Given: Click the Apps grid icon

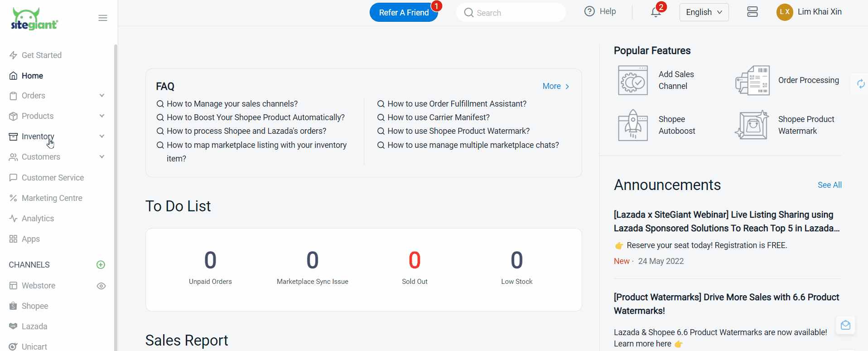Looking at the screenshot, I should pos(13,239).
